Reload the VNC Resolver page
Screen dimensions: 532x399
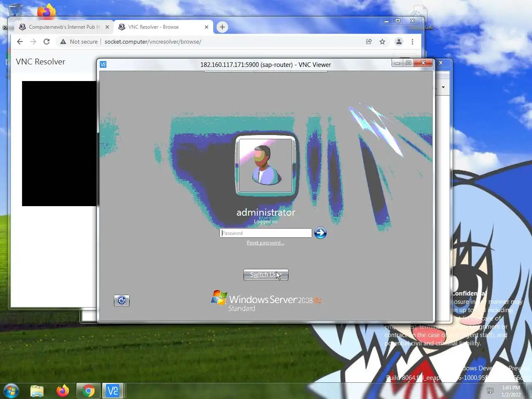[x=47, y=42]
